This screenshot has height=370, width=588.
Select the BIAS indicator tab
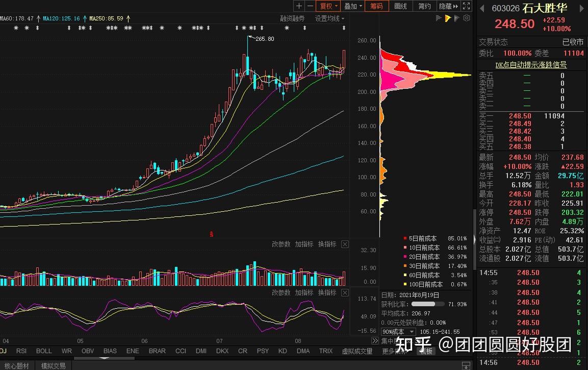110,351
